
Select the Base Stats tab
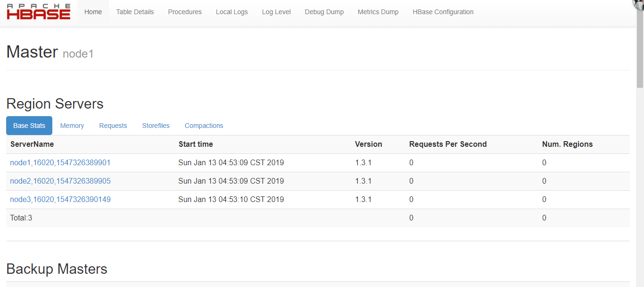coord(29,125)
